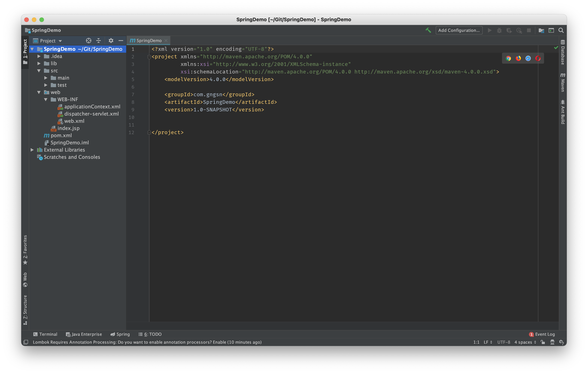Viewport: 588px width, 374px height.
Task: Open the Terminal tool tab
Action: [x=45, y=334]
